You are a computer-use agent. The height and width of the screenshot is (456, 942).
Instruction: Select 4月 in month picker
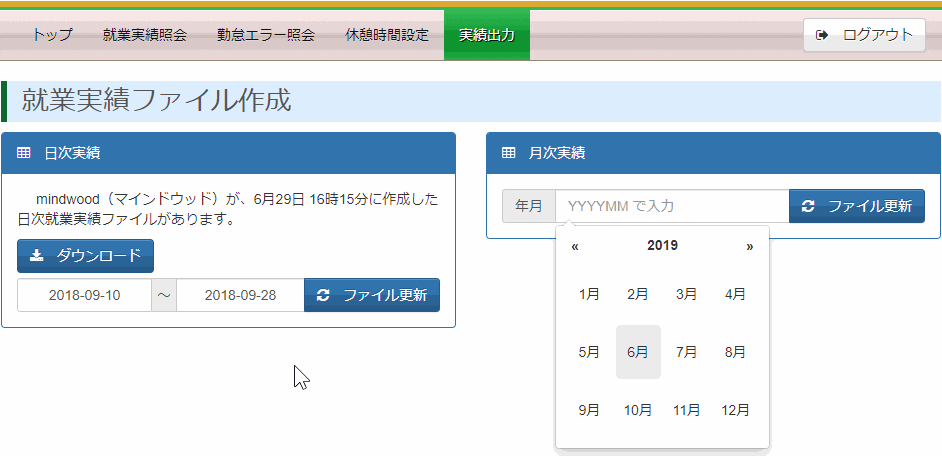click(x=735, y=294)
